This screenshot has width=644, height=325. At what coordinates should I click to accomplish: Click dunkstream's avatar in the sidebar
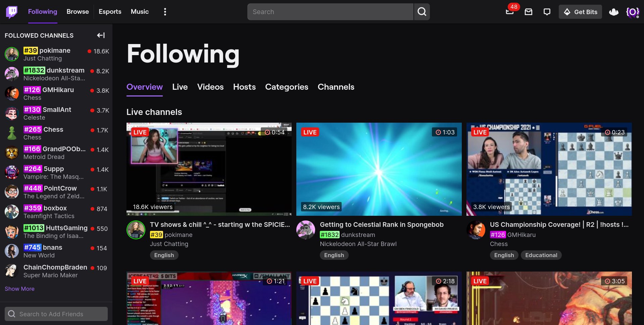(12, 74)
